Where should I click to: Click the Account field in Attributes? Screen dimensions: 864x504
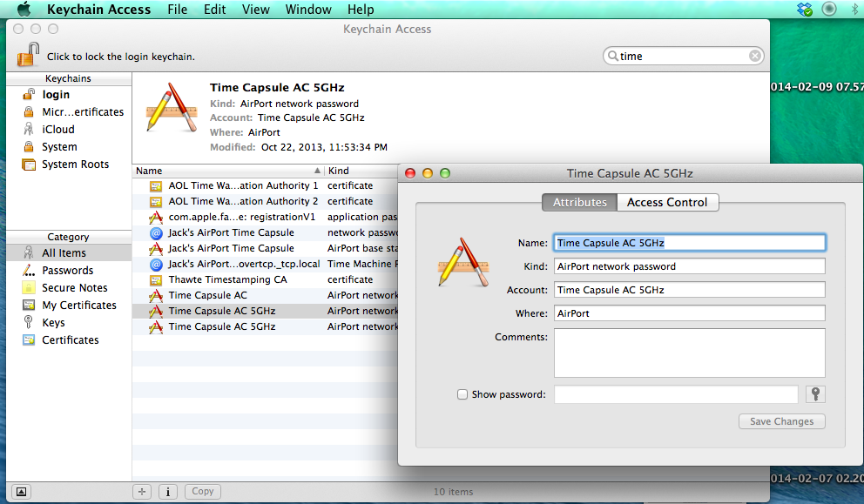point(689,290)
